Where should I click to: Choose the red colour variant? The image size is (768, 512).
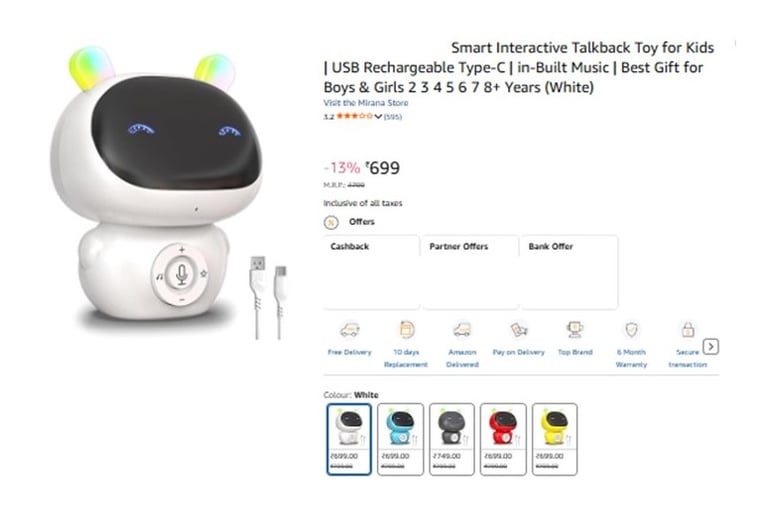tap(503, 439)
